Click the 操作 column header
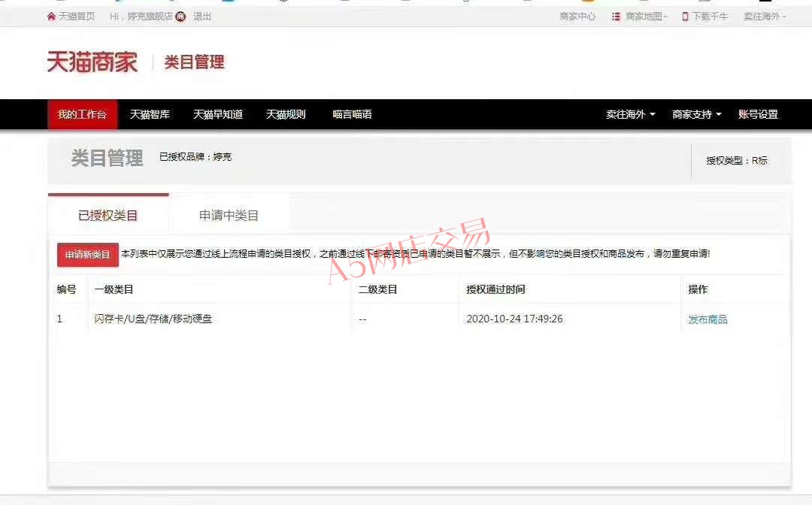812x505 pixels. (x=698, y=290)
